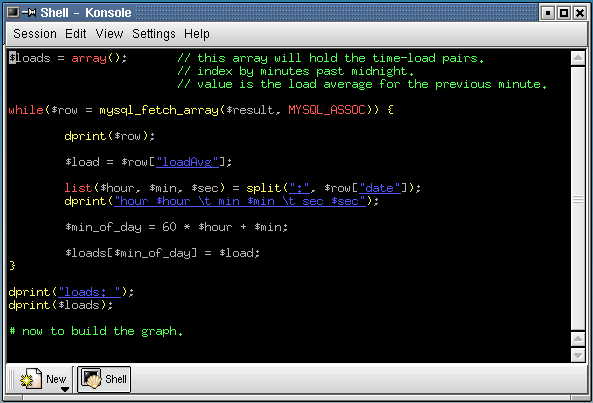Open the Edit menu
Image resolution: width=593 pixels, height=403 pixels.
click(76, 34)
